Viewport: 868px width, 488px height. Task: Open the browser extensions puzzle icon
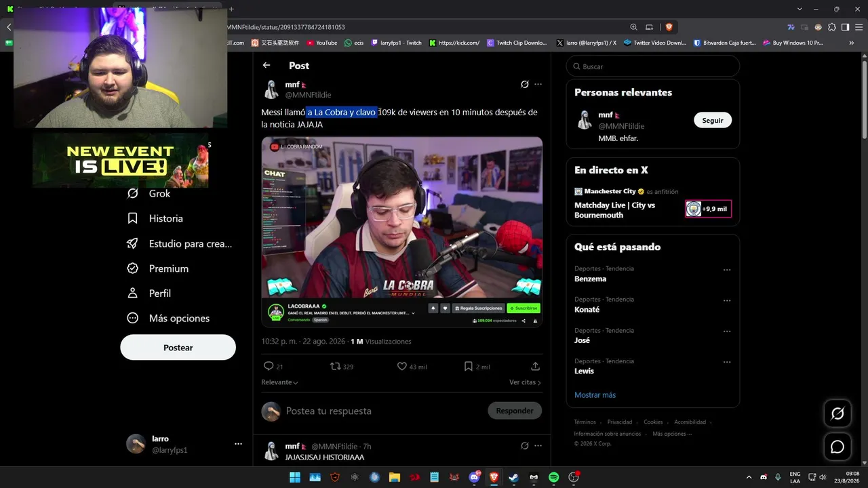point(832,27)
